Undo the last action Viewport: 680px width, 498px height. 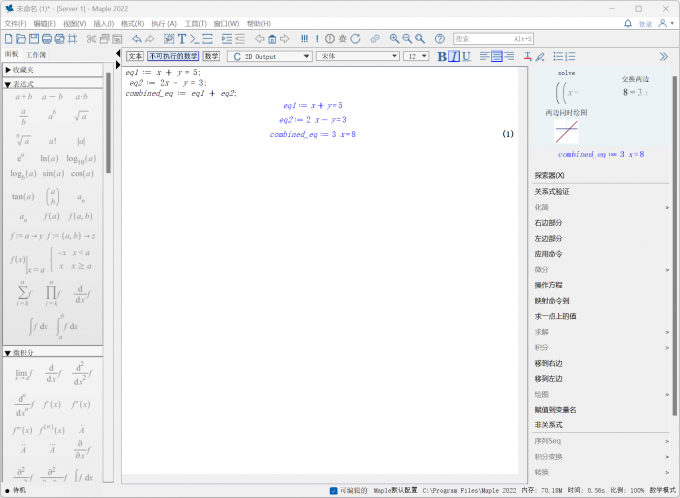pyautogui.click(x=137, y=39)
